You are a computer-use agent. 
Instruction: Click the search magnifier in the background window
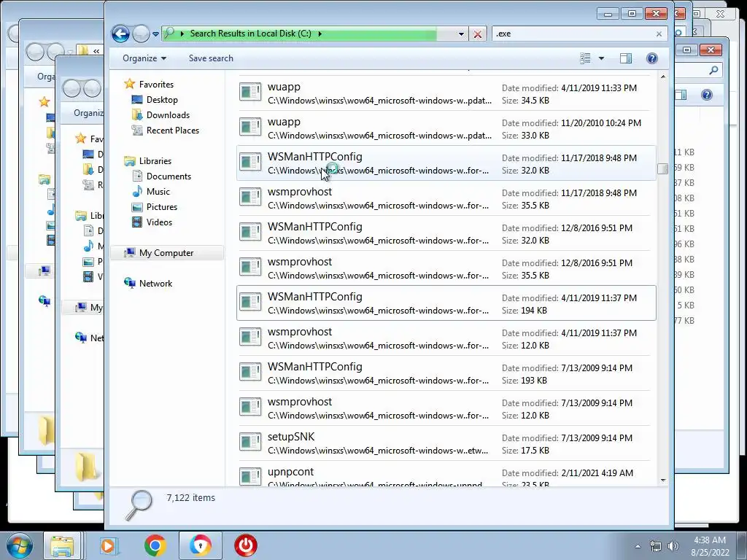tap(713, 71)
